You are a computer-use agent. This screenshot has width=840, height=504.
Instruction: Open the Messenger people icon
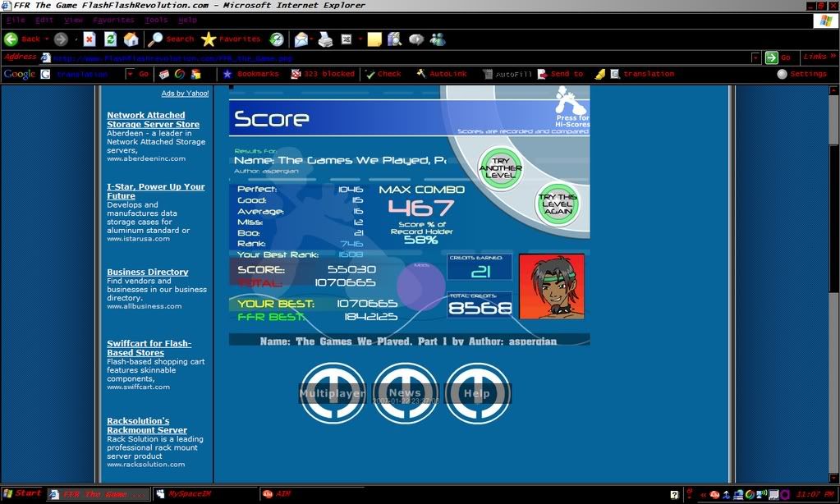point(438,39)
